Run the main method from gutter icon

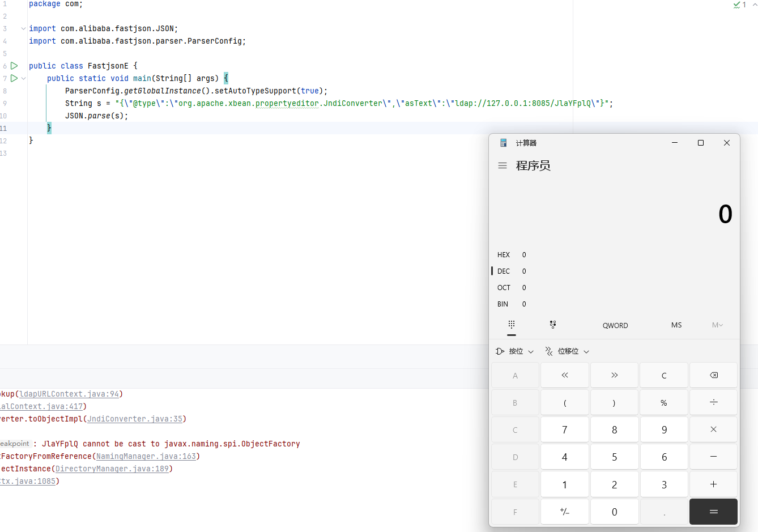[14, 78]
